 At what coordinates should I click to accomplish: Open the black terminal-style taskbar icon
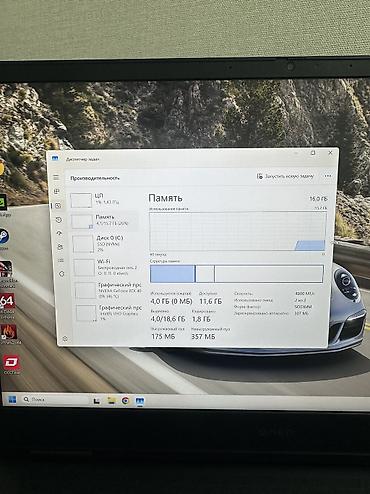(97, 401)
